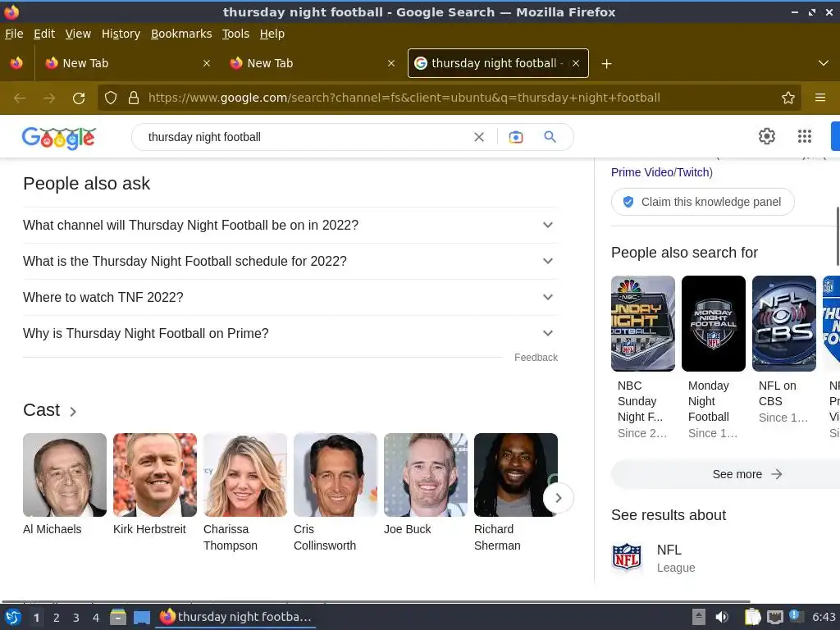Click the Feedback link
Screen dimensions: 840x630
536,358
